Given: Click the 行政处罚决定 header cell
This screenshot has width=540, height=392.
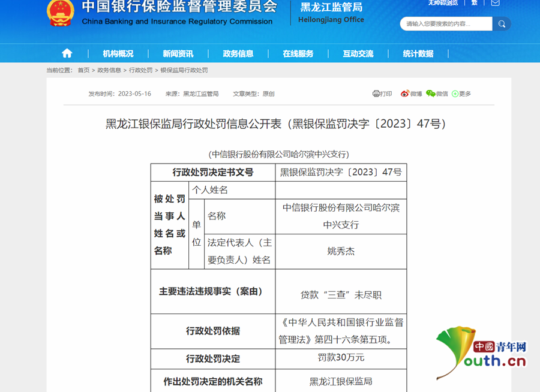Looking at the screenshot, I should click(x=213, y=359).
